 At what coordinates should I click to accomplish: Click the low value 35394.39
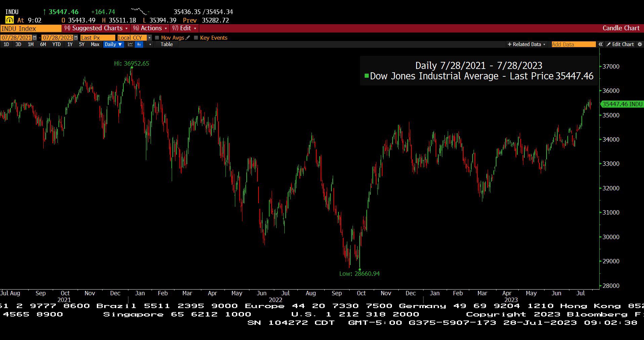(x=163, y=21)
